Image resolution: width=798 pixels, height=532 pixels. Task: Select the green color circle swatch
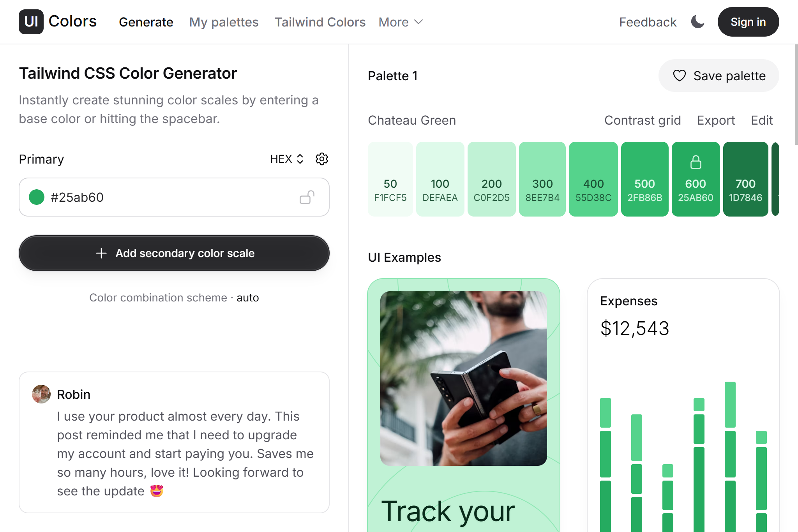[x=37, y=197]
